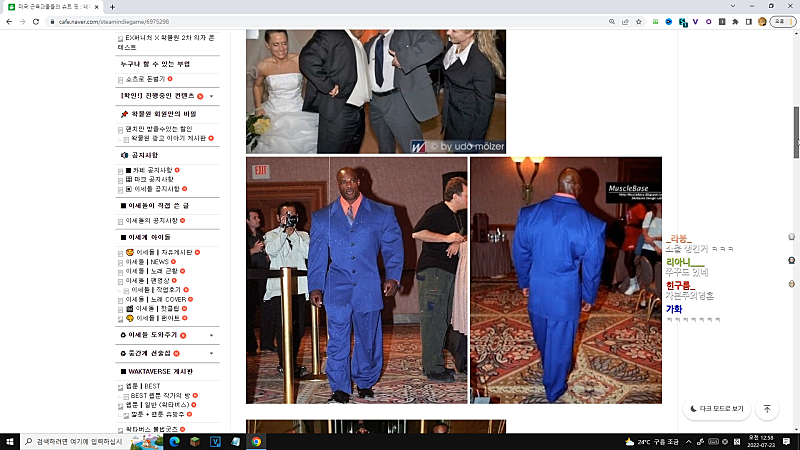
Task: Open 이세돌 | NEWS board
Action: coord(147,262)
